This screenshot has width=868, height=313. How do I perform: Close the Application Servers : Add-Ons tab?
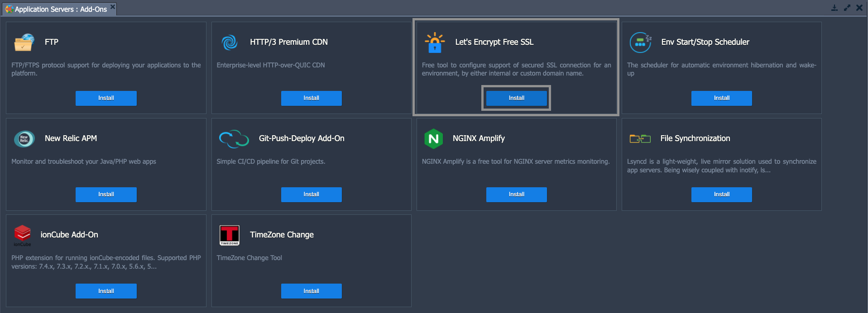click(x=113, y=6)
